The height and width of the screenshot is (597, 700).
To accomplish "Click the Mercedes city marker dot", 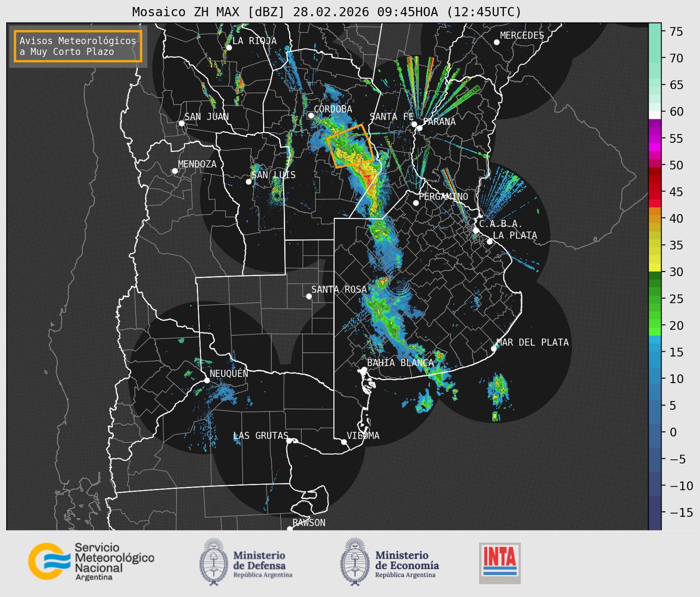I will tap(497, 42).
